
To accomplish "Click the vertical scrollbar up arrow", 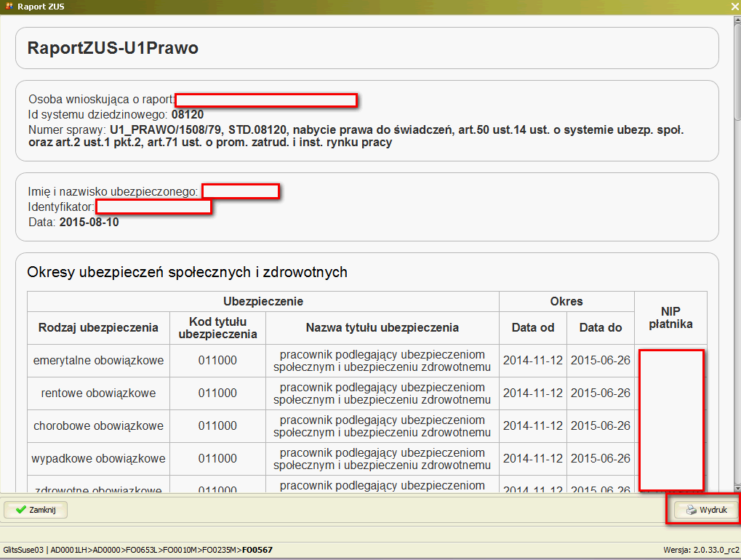I will (x=737, y=20).
